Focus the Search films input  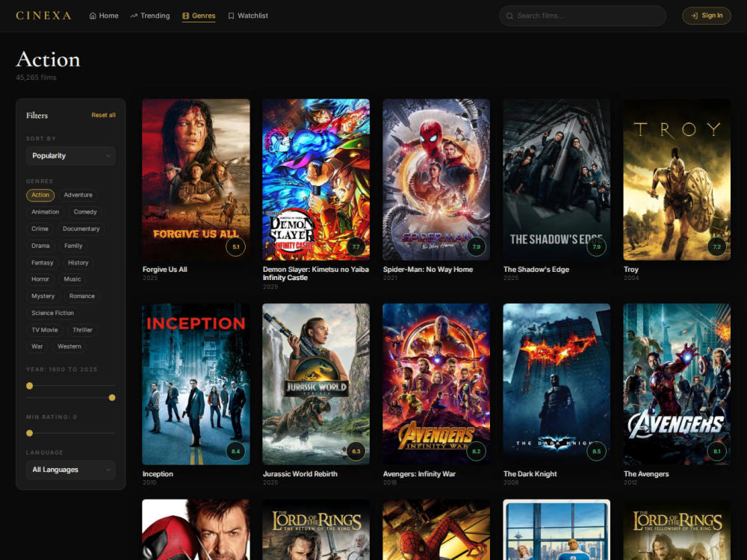pos(582,16)
